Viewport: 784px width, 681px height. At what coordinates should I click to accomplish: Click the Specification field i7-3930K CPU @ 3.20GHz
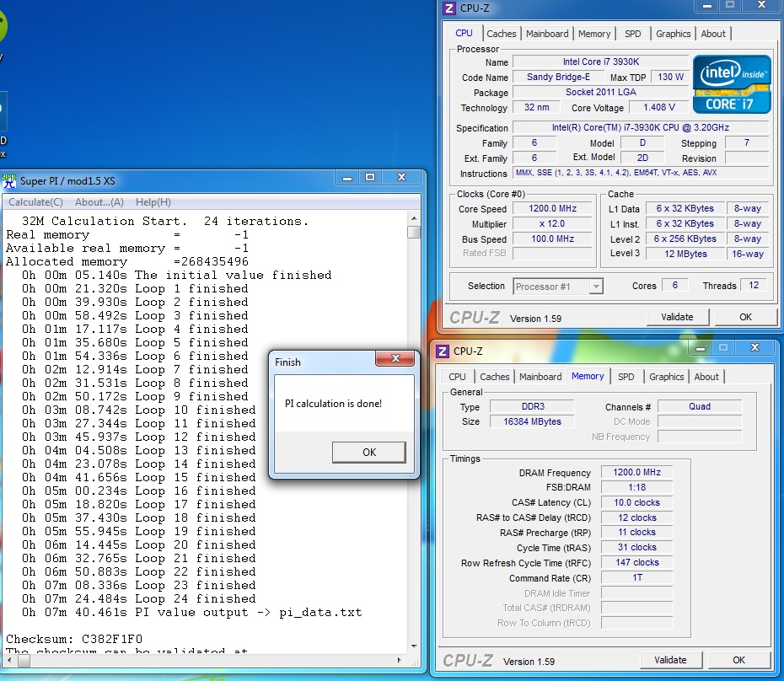pyautogui.click(x=641, y=127)
